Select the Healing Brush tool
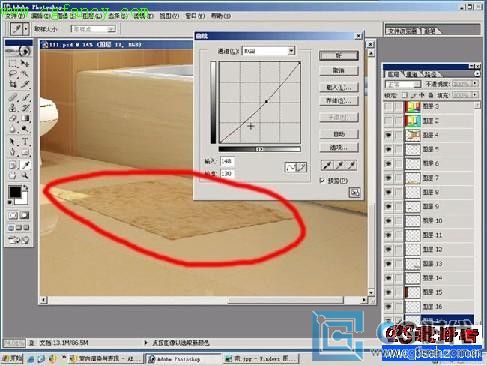The width and height of the screenshot is (487, 366). point(13,98)
